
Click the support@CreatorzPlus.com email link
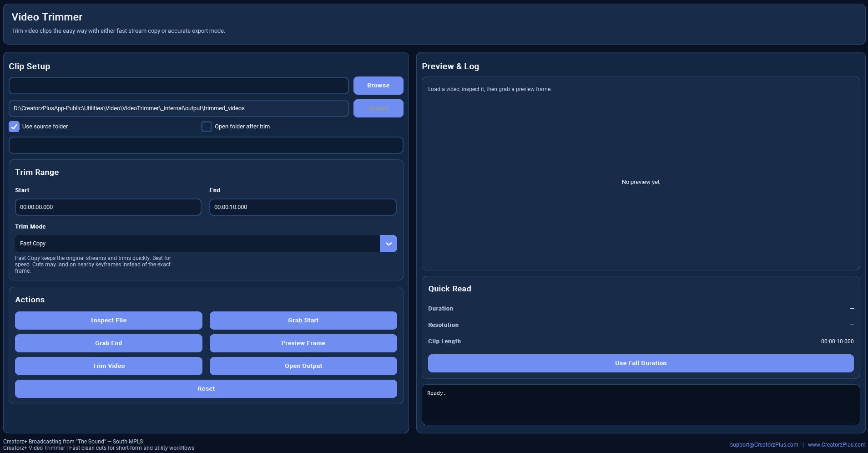coord(764,444)
